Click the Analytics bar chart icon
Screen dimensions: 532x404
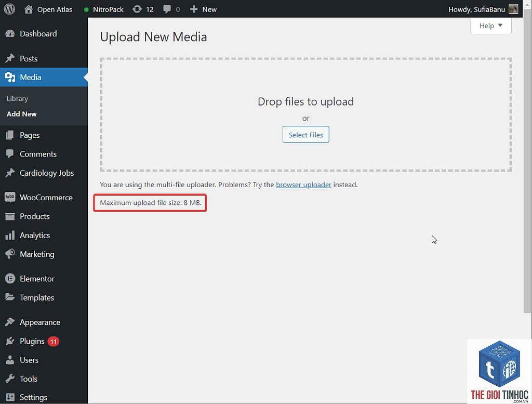point(10,235)
